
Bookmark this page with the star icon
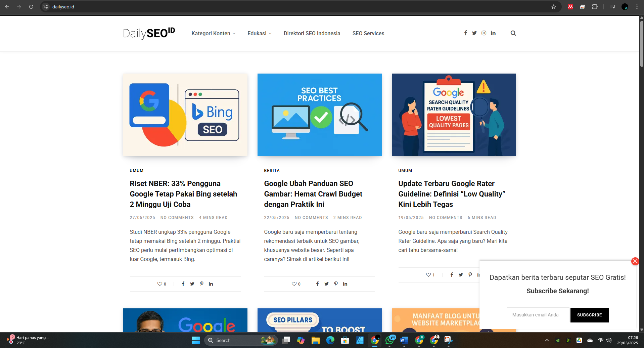click(554, 7)
